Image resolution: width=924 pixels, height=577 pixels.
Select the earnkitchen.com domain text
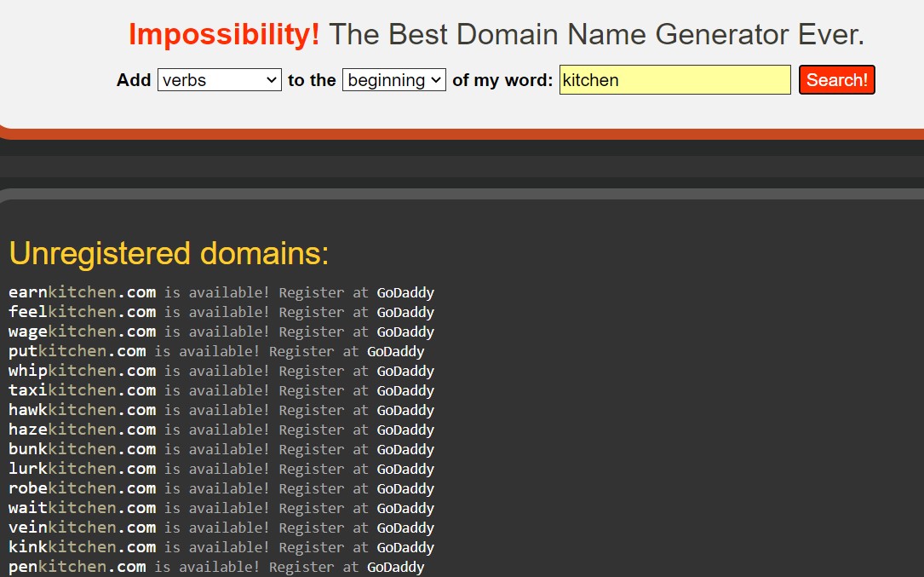pos(82,292)
